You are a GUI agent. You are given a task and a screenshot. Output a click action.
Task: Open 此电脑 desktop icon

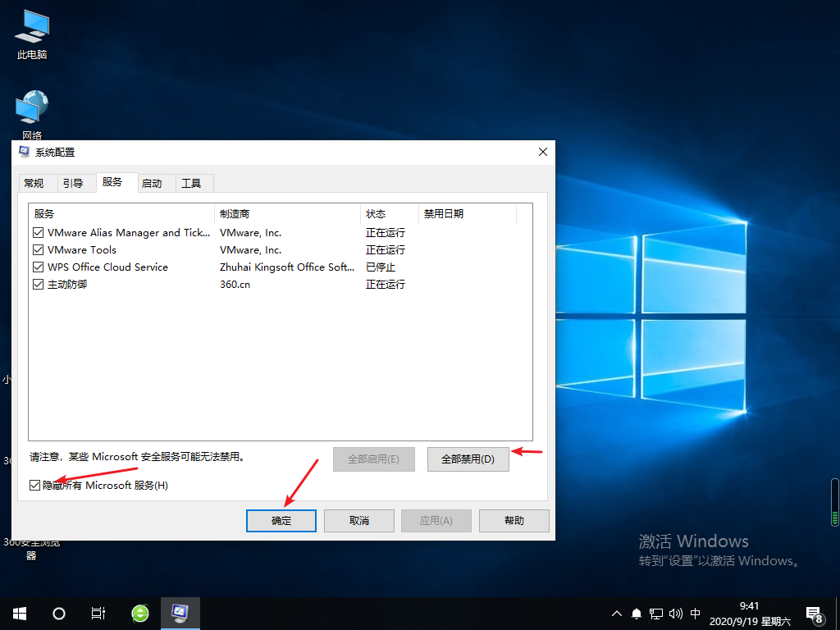(x=30, y=33)
